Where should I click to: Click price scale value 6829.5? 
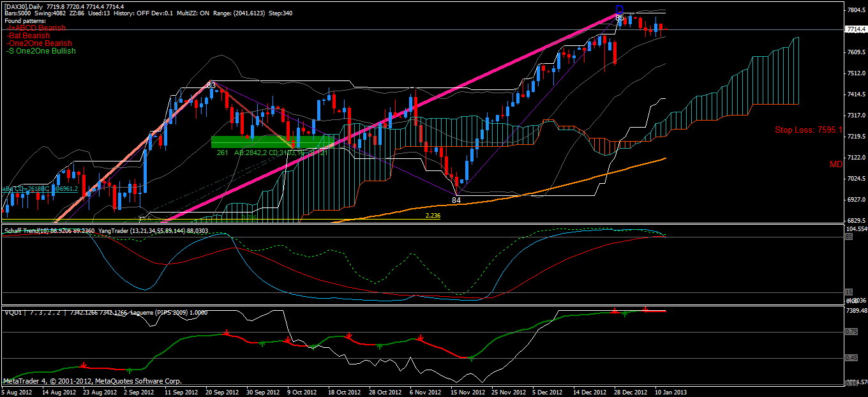tap(856, 221)
